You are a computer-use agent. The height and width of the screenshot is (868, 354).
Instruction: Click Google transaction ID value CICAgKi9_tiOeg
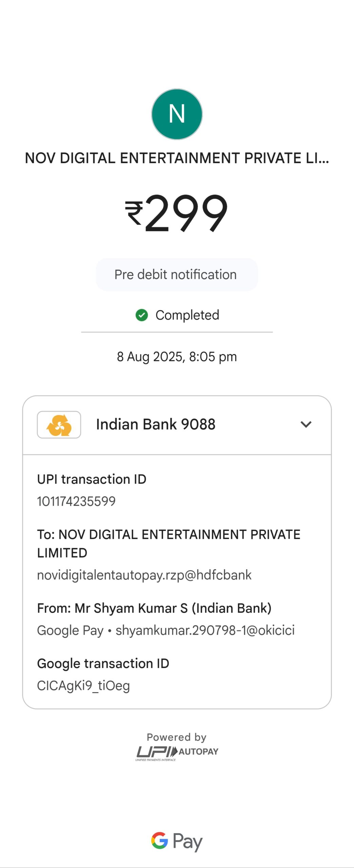click(x=83, y=686)
